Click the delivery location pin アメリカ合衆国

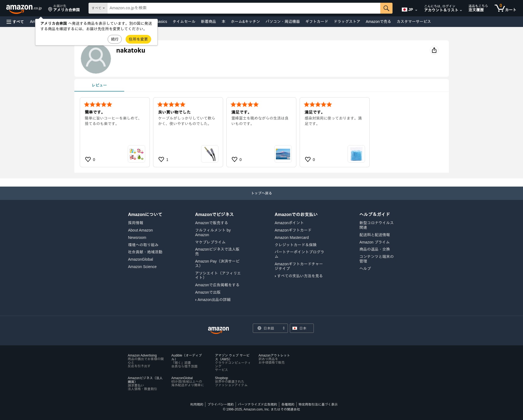[64, 8]
